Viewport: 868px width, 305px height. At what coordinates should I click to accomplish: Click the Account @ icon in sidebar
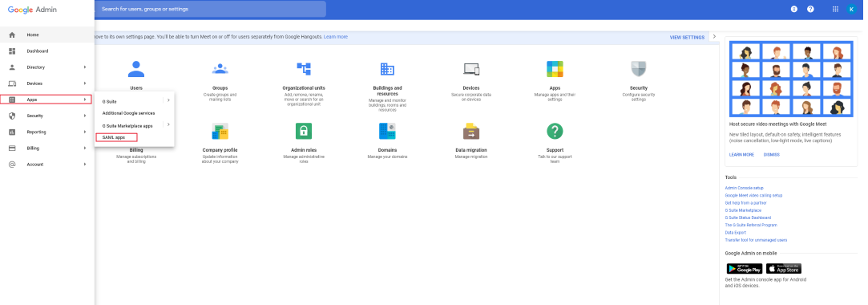[12, 165]
